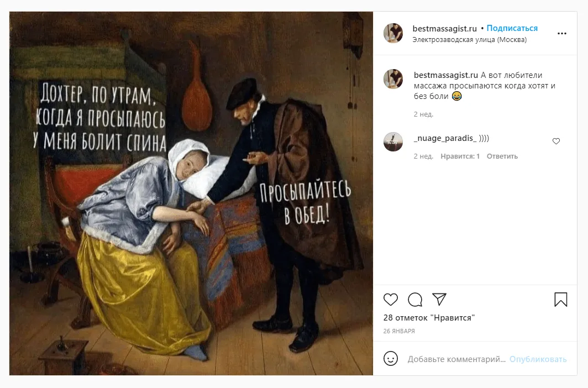Save post with the bookmark icon
Viewport: 588px width, 388px height.
coord(560,300)
